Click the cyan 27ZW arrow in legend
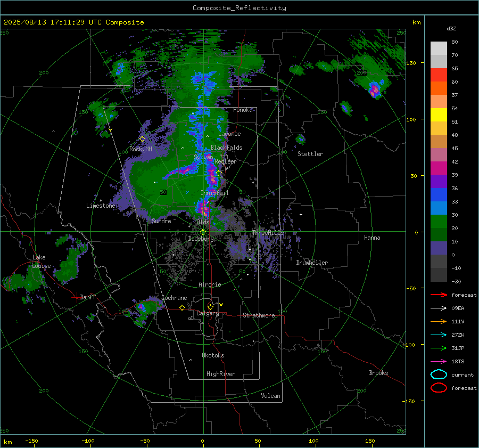 pyautogui.click(x=439, y=335)
